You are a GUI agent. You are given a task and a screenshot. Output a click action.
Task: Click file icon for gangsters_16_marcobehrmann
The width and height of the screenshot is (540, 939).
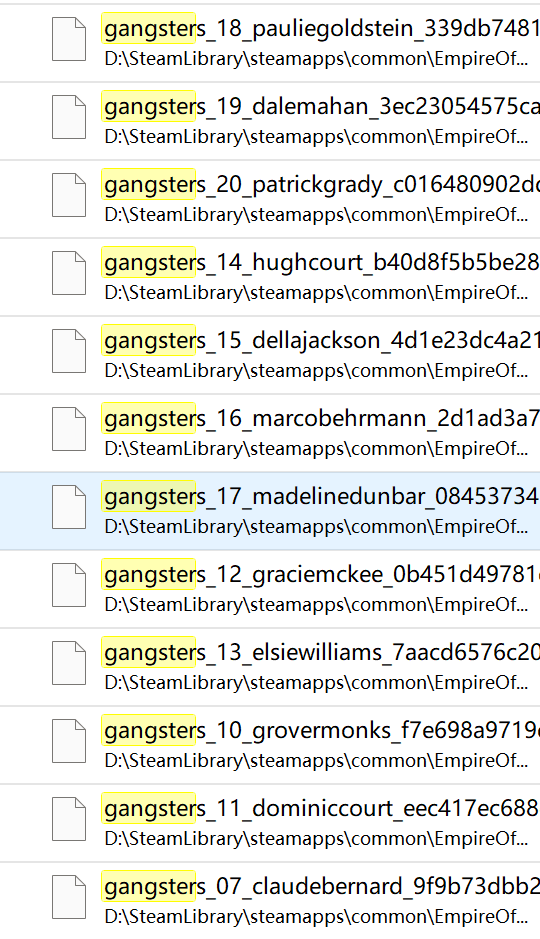tap(69, 429)
